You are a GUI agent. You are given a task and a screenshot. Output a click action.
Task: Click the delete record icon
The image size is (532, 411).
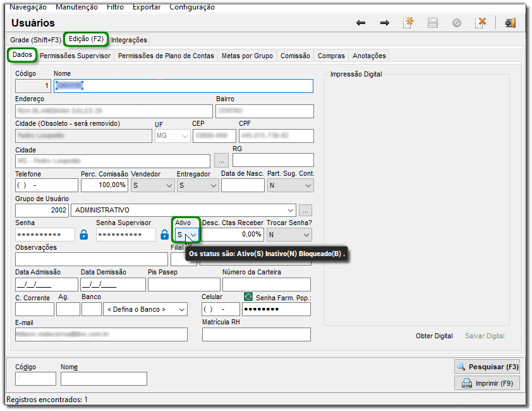[481, 23]
